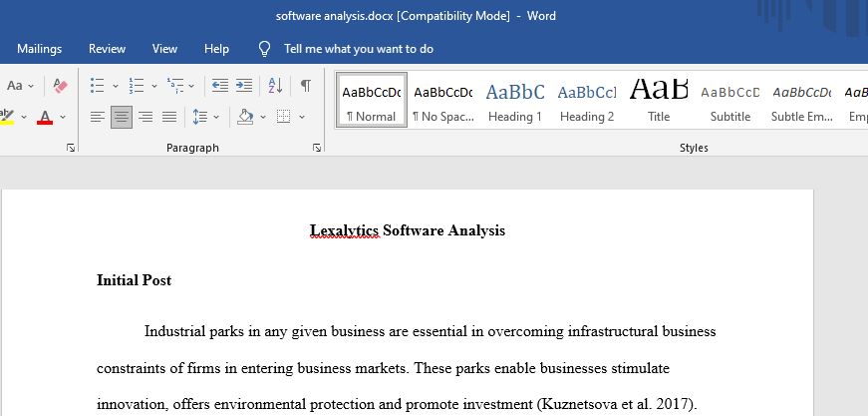Apply the Title style
This screenshot has height=416, width=868.
tap(659, 101)
